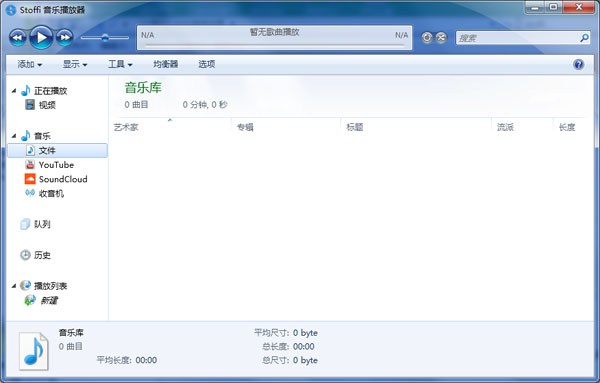Image resolution: width=600 pixels, height=383 pixels.
Task: Select the 音乐 sidebar item
Action: pyautogui.click(x=42, y=136)
